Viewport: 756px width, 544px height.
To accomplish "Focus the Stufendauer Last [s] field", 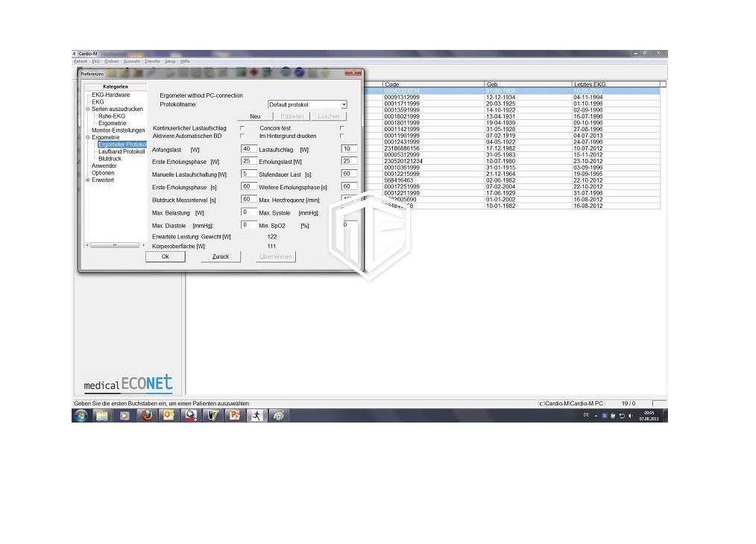I will pyautogui.click(x=349, y=174).
